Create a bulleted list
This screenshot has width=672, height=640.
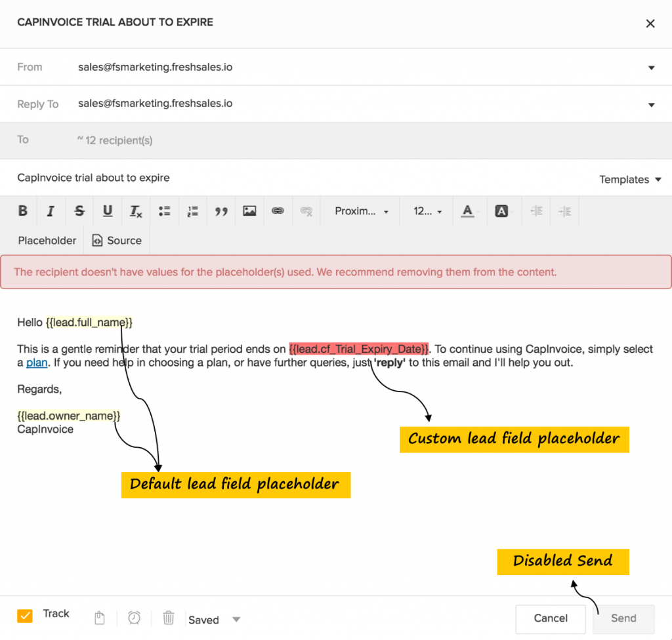tap(164, 210)
